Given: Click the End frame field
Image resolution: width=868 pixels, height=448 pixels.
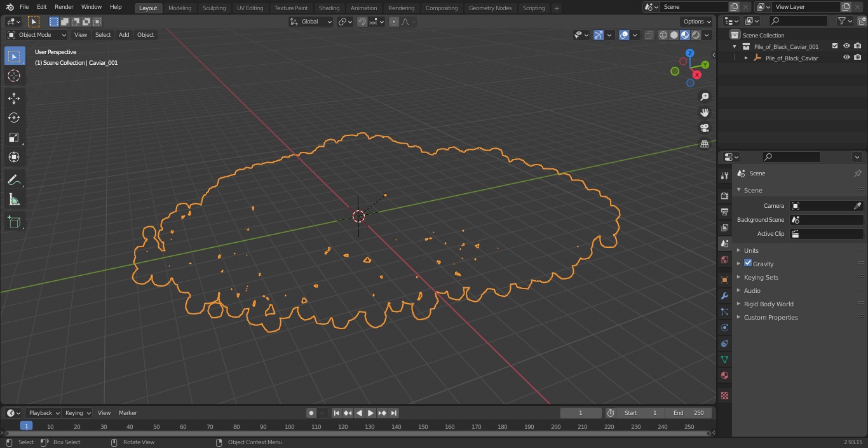Looking at the screenshot, I should pyautogui.click(x=689, y=413).
